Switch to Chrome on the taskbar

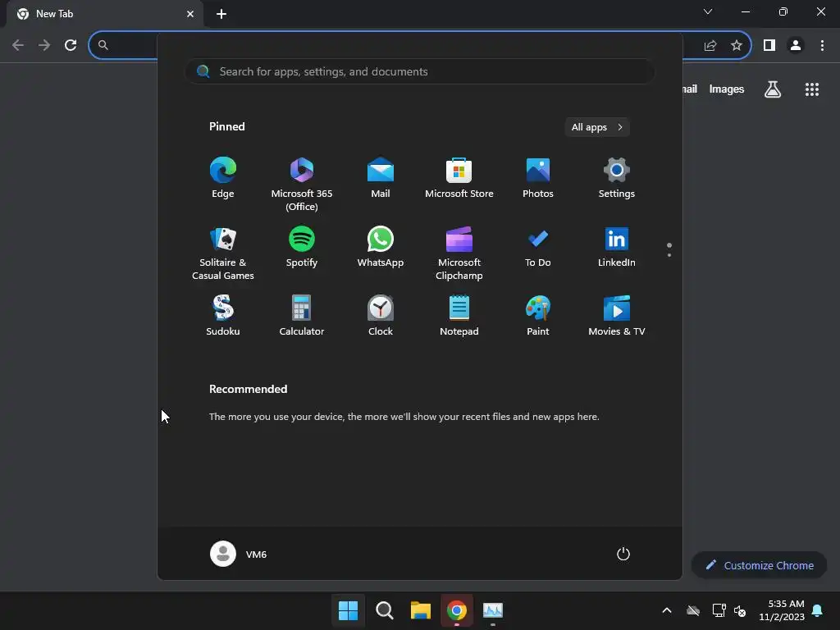457,610
